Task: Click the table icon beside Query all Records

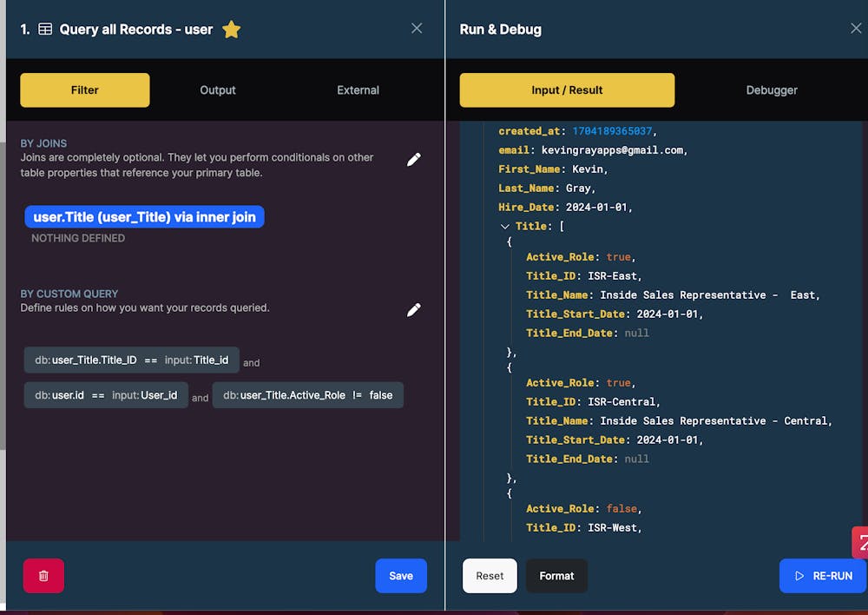Action: [45, 30]
